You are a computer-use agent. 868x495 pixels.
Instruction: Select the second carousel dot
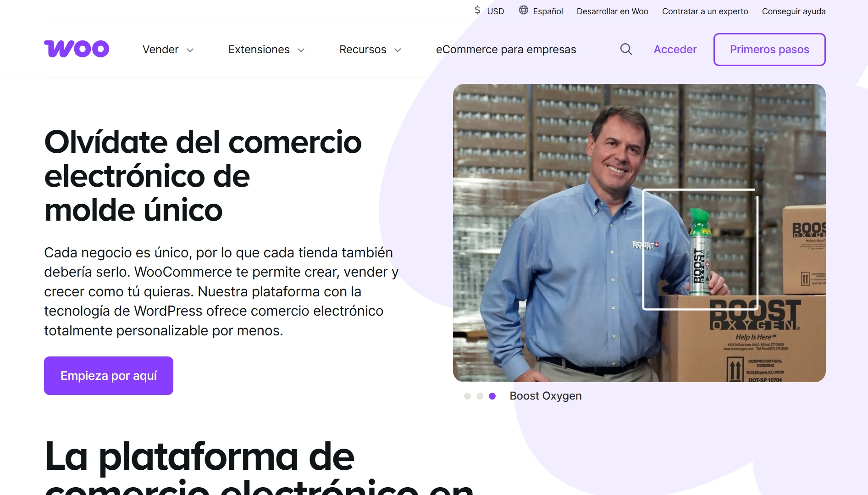(x=480, y=396)
